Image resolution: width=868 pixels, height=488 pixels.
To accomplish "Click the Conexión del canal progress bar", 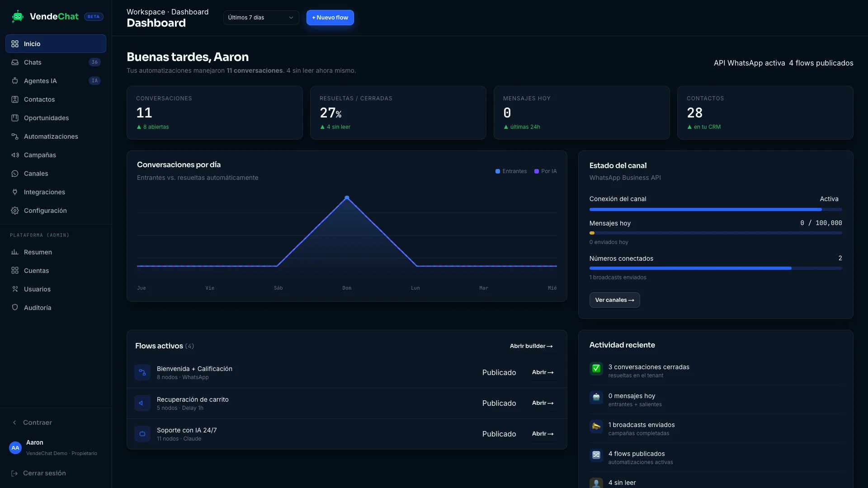I will [716, 210].
